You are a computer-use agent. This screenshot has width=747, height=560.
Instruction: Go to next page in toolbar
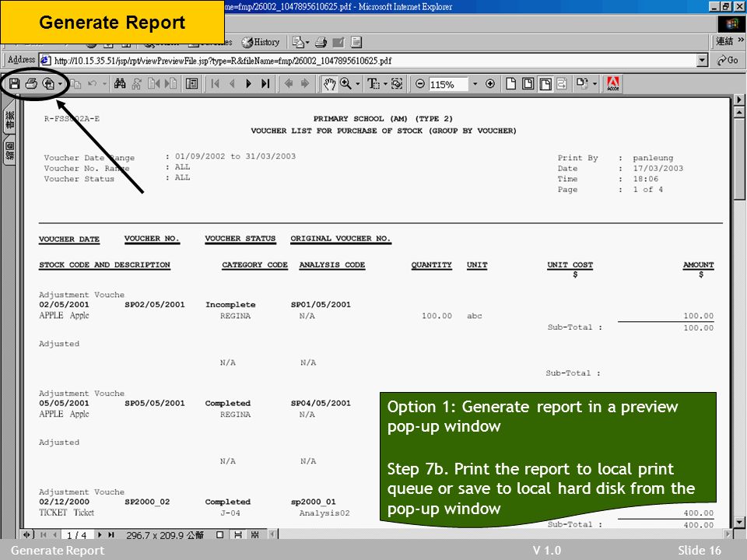(x=249, y=84)
